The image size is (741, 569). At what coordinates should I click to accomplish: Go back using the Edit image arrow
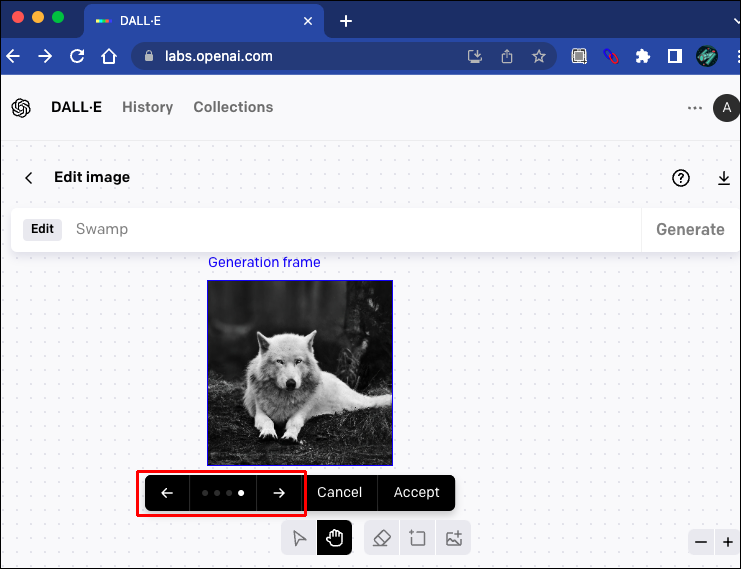(x=29, y=178)
